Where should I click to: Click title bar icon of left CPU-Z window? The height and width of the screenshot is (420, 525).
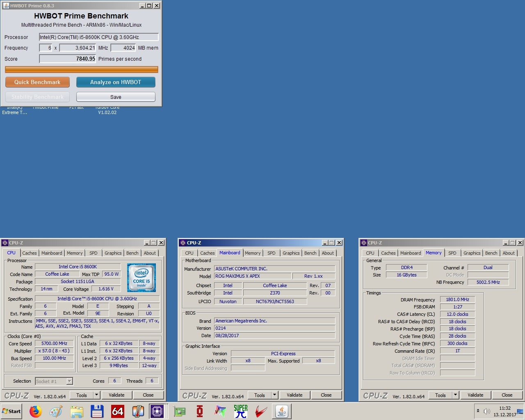pos(5,243)
